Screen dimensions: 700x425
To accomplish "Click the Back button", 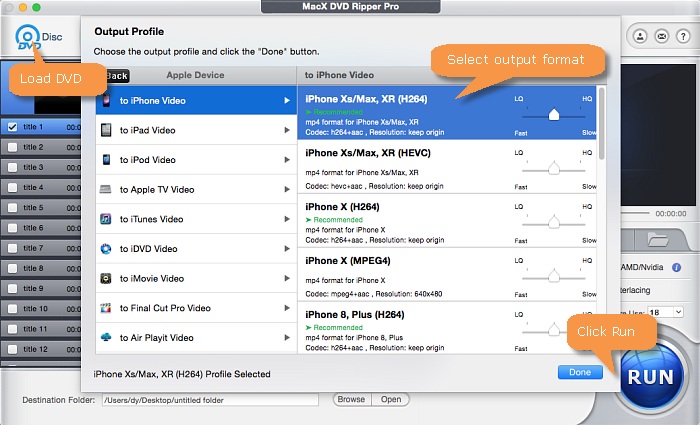I will coord(117,76).
